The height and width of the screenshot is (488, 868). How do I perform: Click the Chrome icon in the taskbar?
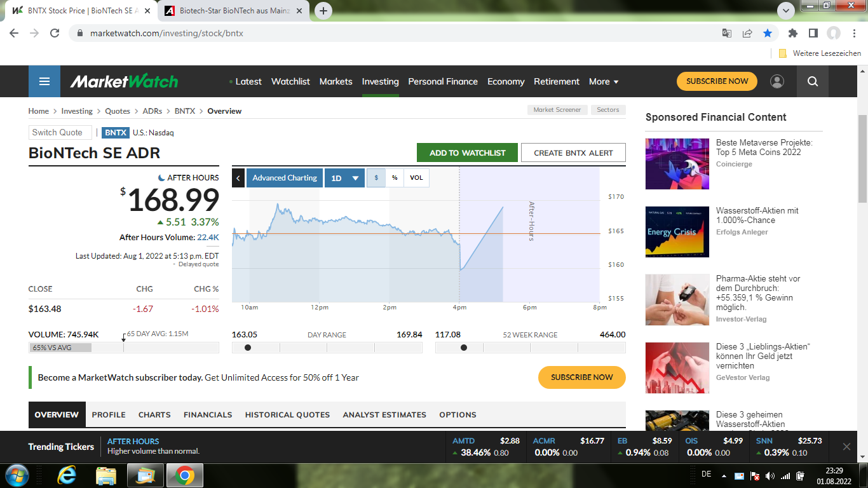coord(185,475)
